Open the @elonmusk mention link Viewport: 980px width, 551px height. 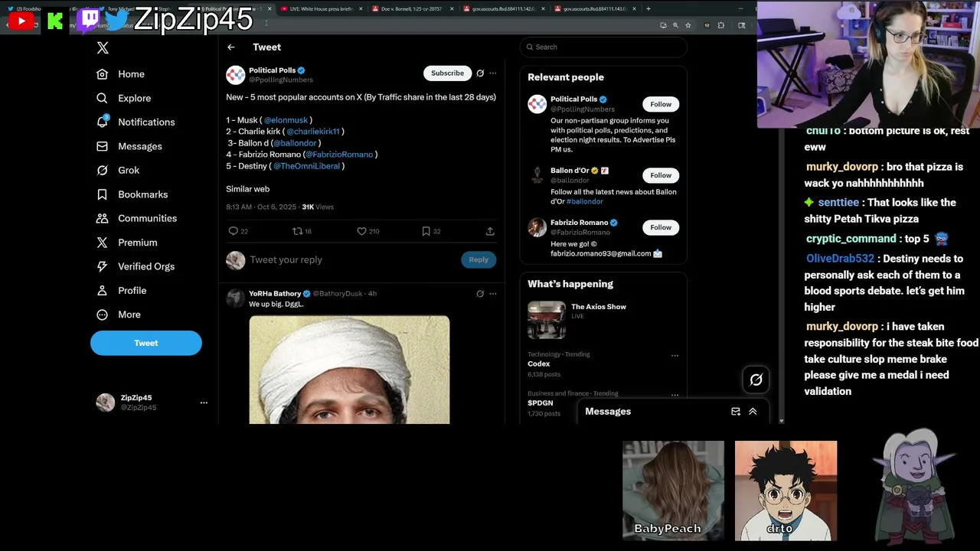point(286,120)
